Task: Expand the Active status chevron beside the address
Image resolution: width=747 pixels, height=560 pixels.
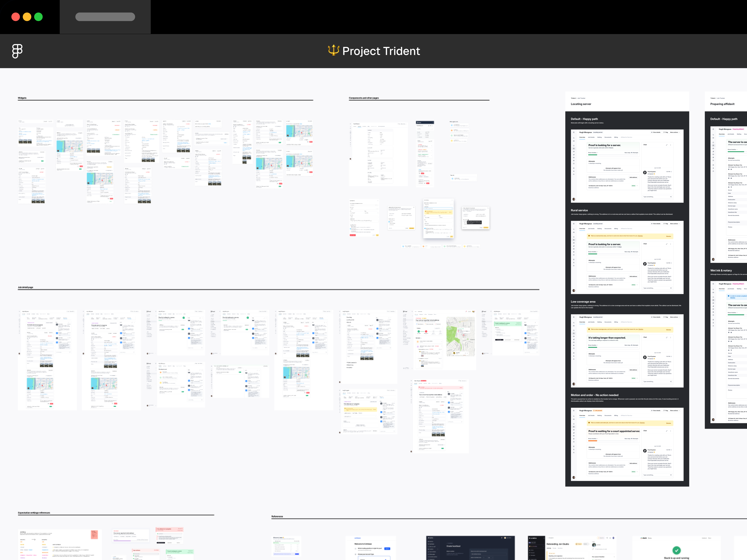Action: 637,186
